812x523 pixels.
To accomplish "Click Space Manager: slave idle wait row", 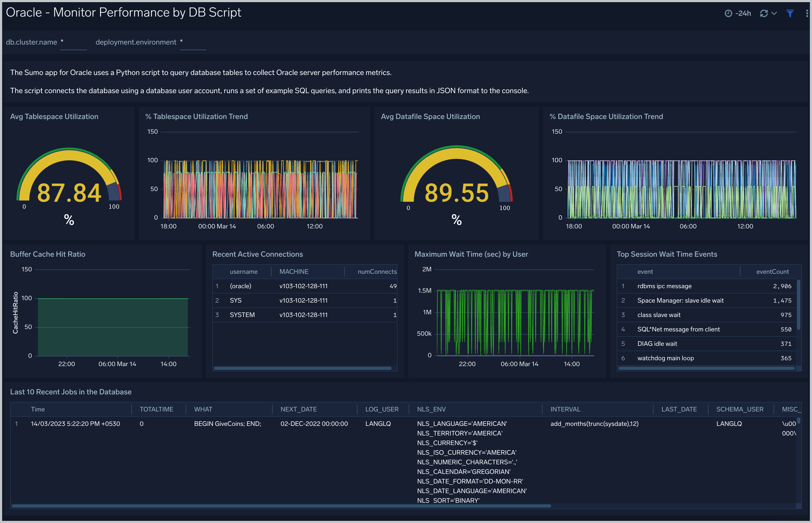I will click(x=707, y=300).
